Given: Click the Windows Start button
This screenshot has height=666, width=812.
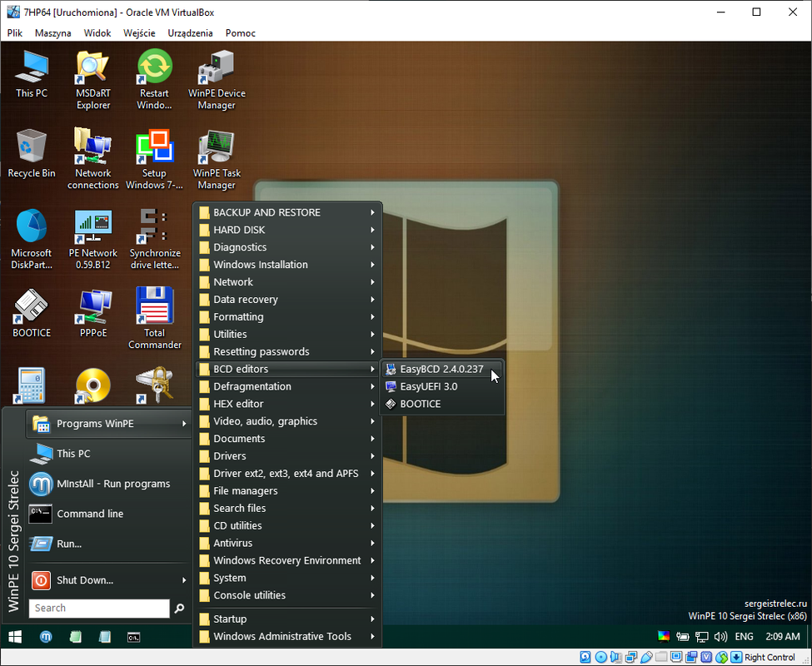Looking at the screenshot, I should coord(15,637).
